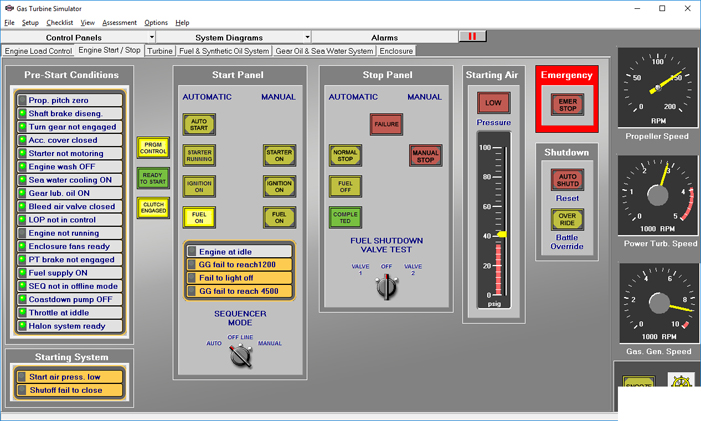701x421 pixels.
Task: Click the AUTO START button
Action: click(199, 124)
